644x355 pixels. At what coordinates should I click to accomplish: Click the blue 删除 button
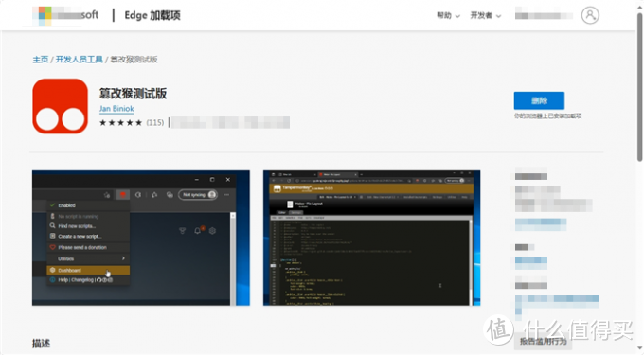pyautogui.click(x=539, y=100)
